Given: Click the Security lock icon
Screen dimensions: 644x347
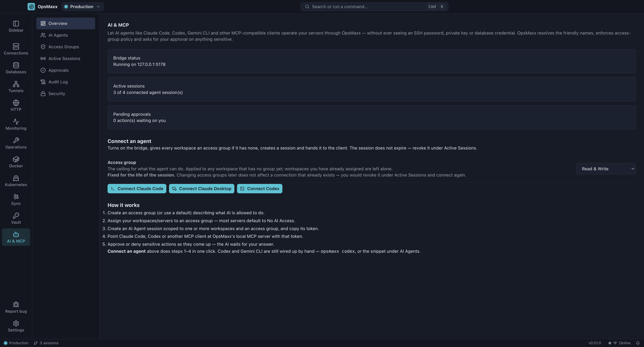Looking at the screenshot, I should (x=43, y=94).
